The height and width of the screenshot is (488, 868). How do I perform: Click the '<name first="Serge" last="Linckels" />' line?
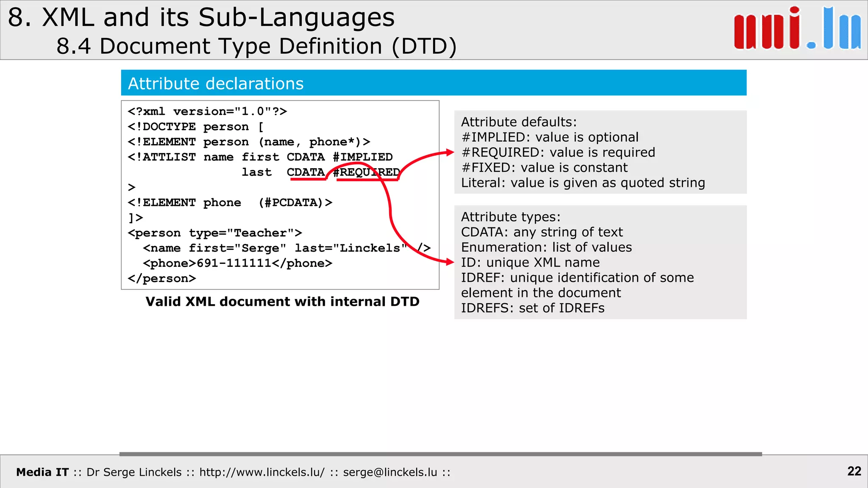[x=287, y=248]
